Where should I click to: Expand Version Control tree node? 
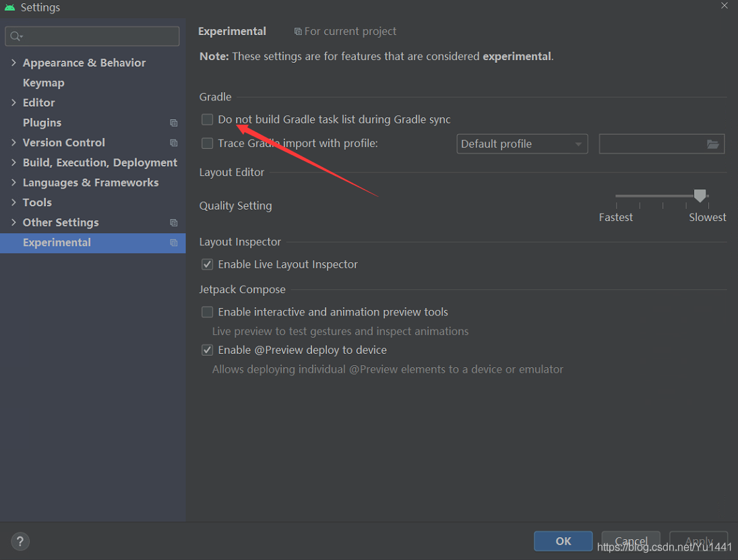[13, 143]
